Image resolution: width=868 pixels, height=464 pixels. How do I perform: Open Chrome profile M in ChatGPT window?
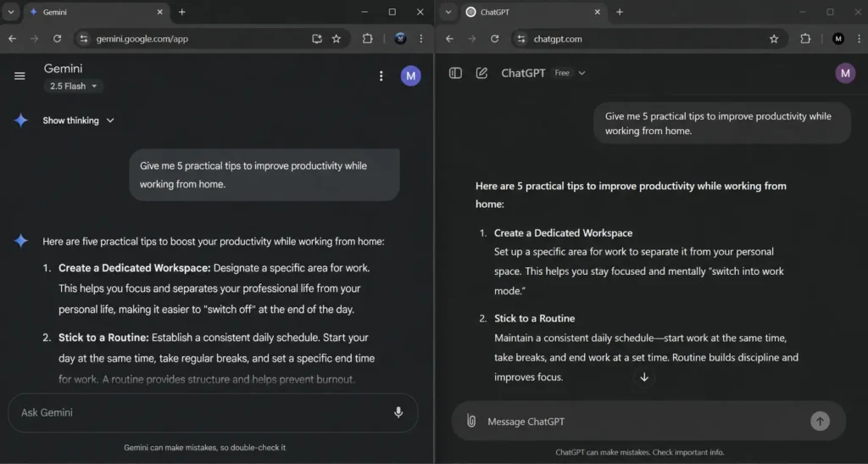(x=838, y=39)
